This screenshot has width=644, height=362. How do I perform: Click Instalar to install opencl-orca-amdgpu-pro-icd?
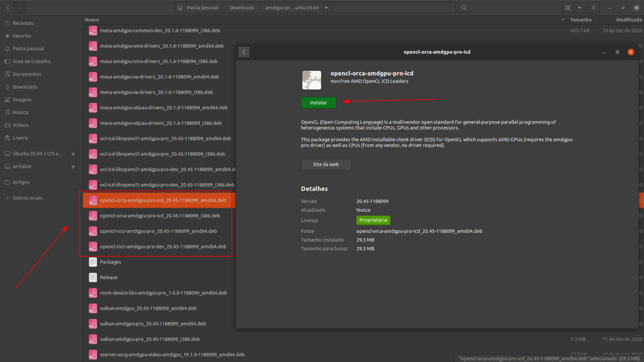(318, 103)
